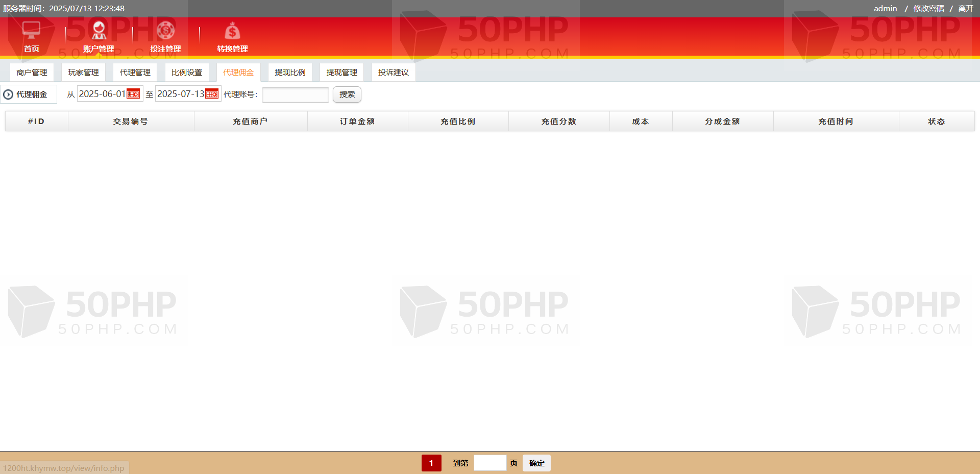The image size is (980, 474).
Task: Focus the 代理账号 input field
Action: point(295,95)
